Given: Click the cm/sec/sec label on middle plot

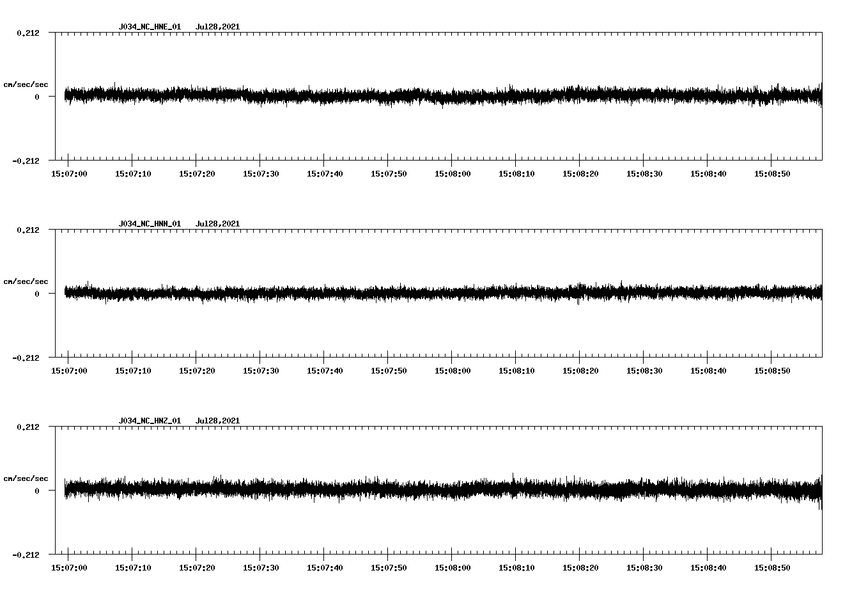Looking at the screenshot, I should click(26, 281).
